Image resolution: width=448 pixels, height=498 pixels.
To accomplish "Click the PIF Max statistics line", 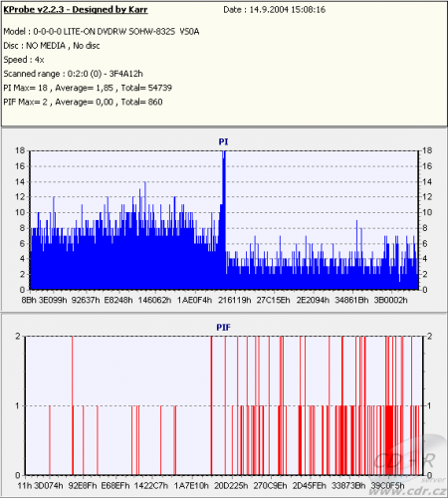I will (83, 102).
